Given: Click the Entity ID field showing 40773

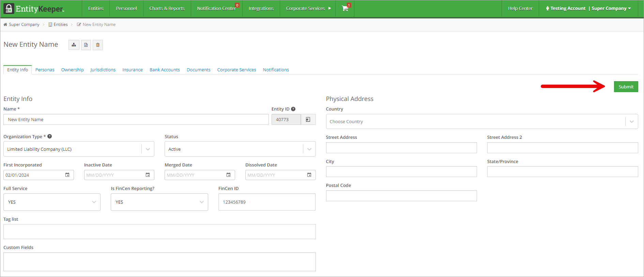Looking at the screenshot, I should [286, 119].
